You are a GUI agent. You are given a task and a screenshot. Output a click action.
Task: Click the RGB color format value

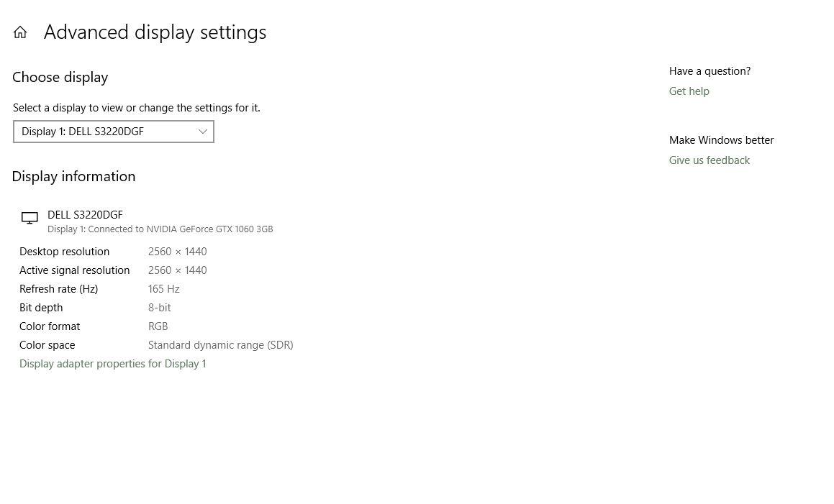point(158,326)
